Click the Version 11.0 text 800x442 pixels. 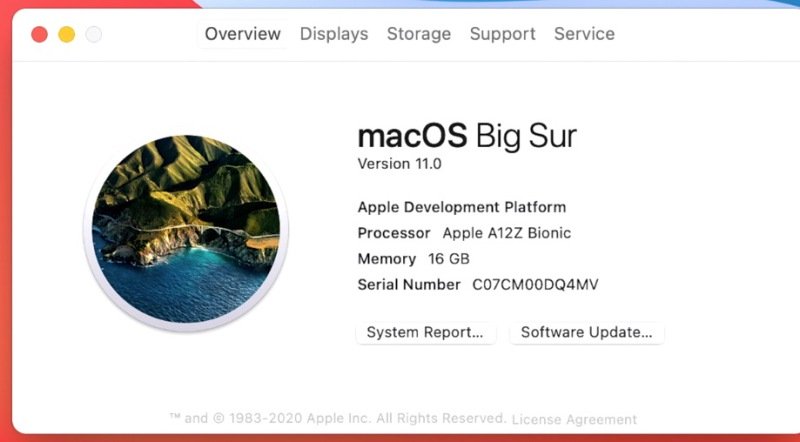[x=399, y=163]
